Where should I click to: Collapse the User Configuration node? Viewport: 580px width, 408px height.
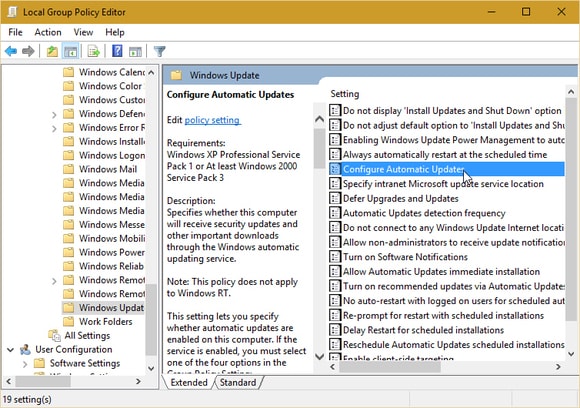coord(11,350)
